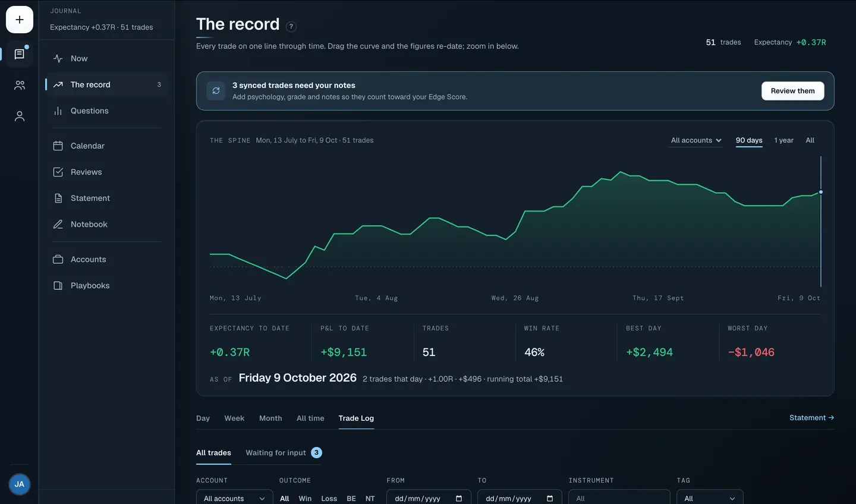Filter outcome by Loss
Viewport: 856px width, 504px height.
pyautogui.click(x=329, y=499)
